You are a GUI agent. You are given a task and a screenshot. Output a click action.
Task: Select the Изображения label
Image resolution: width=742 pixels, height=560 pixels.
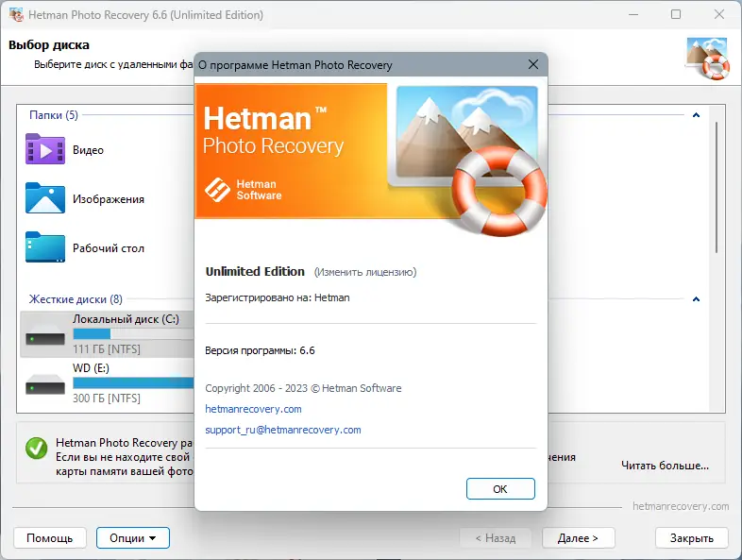pyautogui.click(x=109, y=199)
